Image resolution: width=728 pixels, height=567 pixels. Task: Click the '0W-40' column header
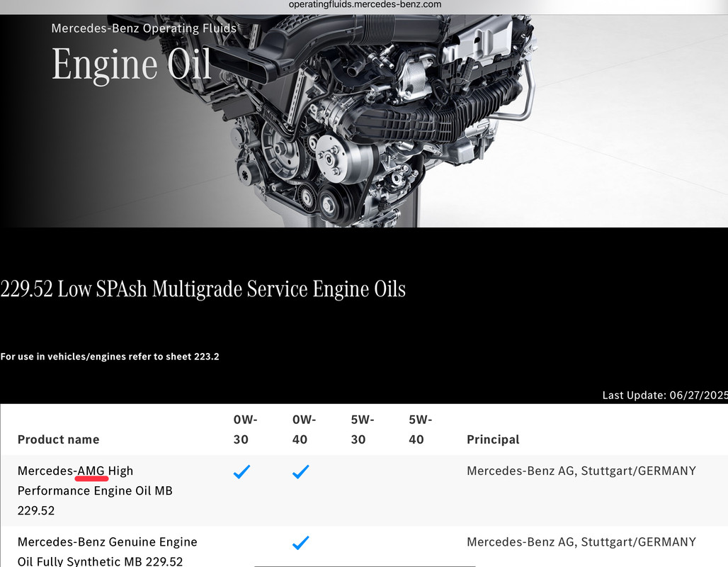(304, 430)
